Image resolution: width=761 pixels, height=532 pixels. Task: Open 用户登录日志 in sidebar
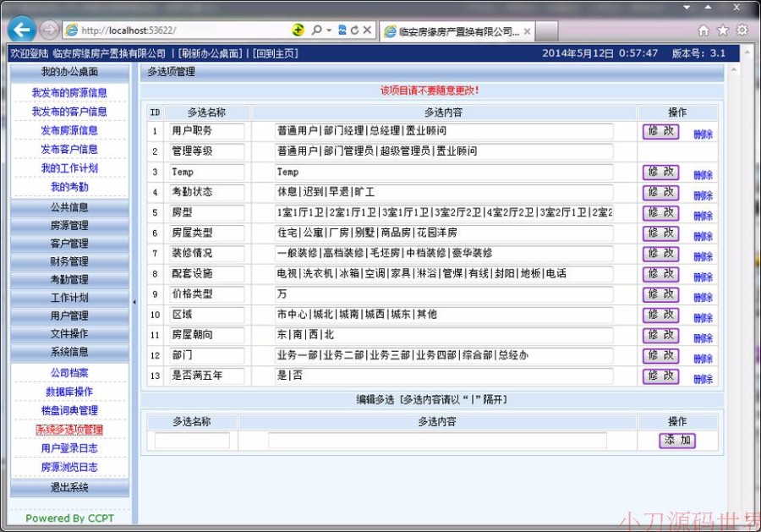(x=69, y=448)
